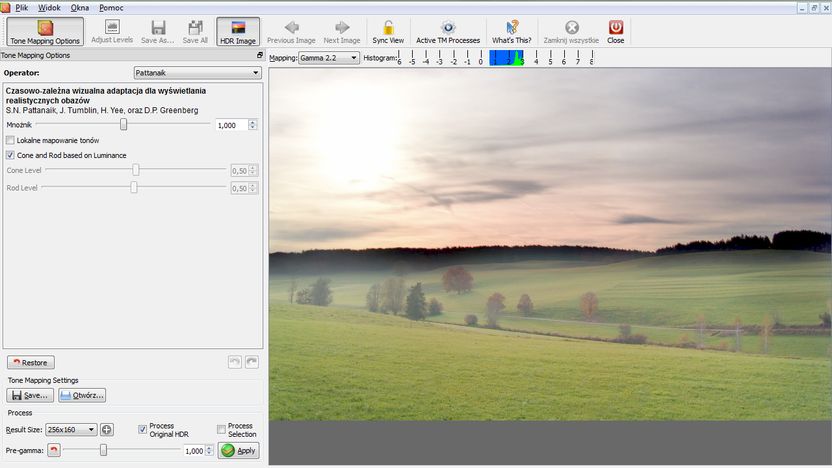Open the Plik menu
The width and height of the screenshot is (832, 468).
22,7
